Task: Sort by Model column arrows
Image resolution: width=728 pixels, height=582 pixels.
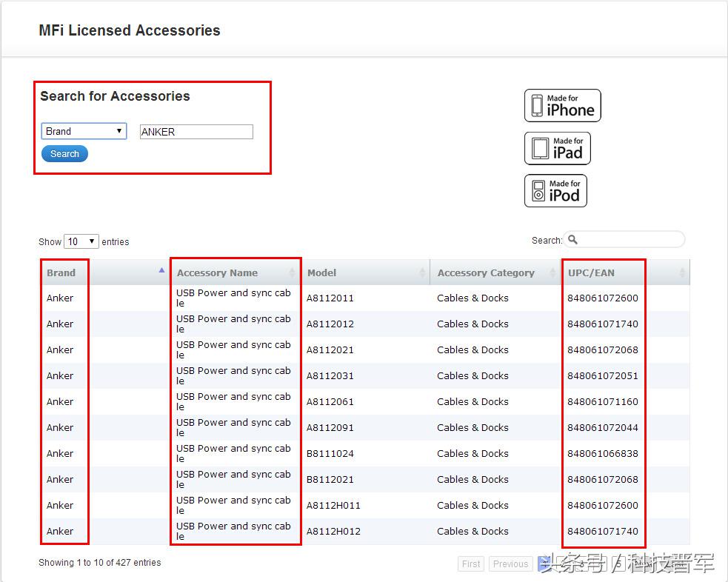Action: point(422,272)
